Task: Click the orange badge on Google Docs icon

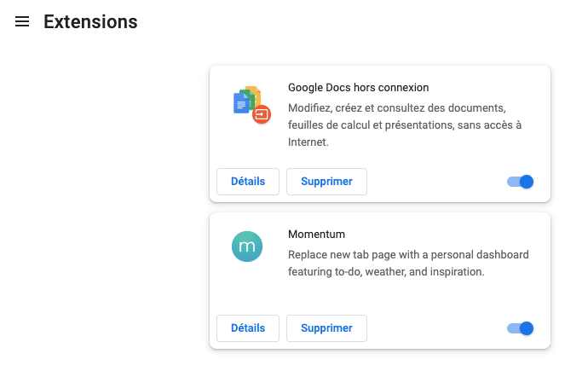Action: tap(262, 114)
